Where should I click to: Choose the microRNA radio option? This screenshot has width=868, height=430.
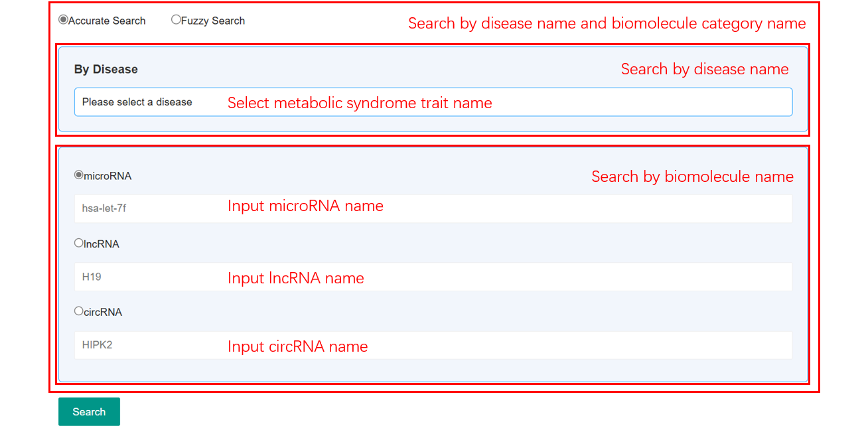(x=79, y=175)
